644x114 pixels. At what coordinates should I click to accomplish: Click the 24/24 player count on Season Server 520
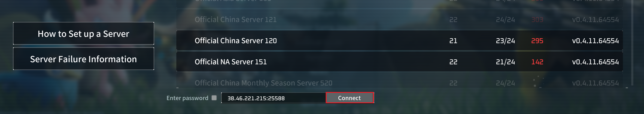pos(505,83)
